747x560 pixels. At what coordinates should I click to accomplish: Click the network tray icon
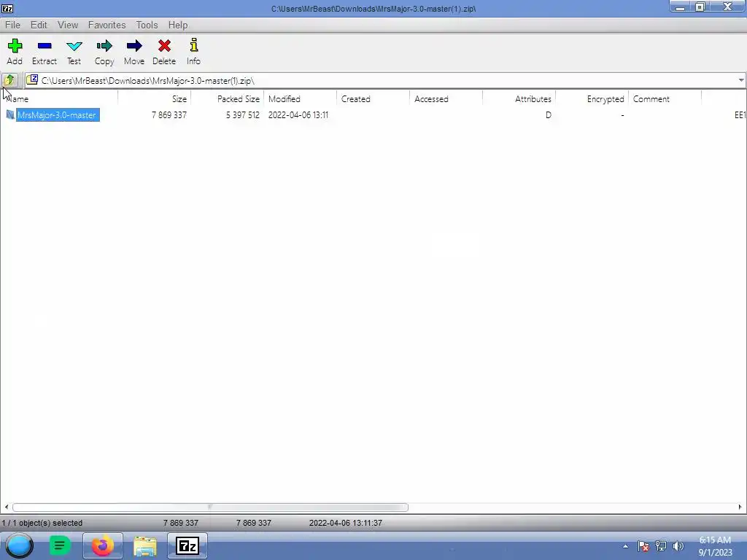[661, 546]
